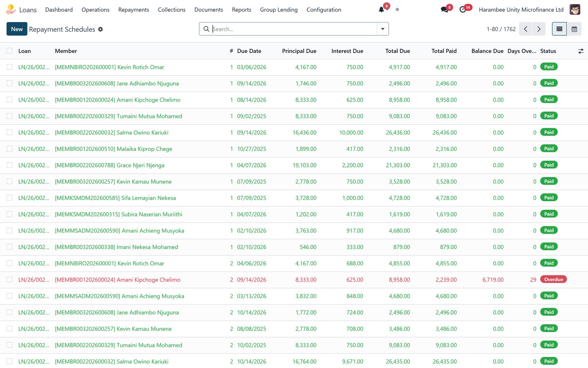Image resolution: width=588 pixels, height=368 pixels.
Task: Click the 1-80 / 1762 pager counter
Action: point(501,29)
